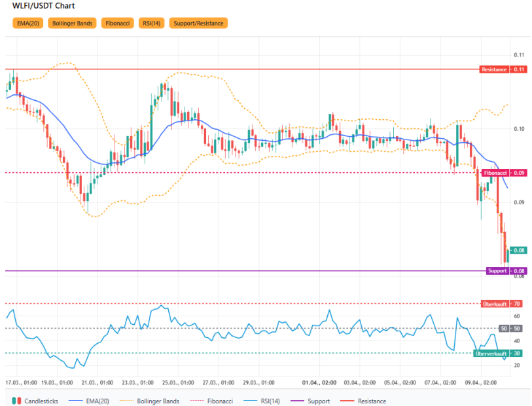The image size is (532, 406).
Task: Hide the Support/Resistance indicator via top button
Action: click(198, 23)
